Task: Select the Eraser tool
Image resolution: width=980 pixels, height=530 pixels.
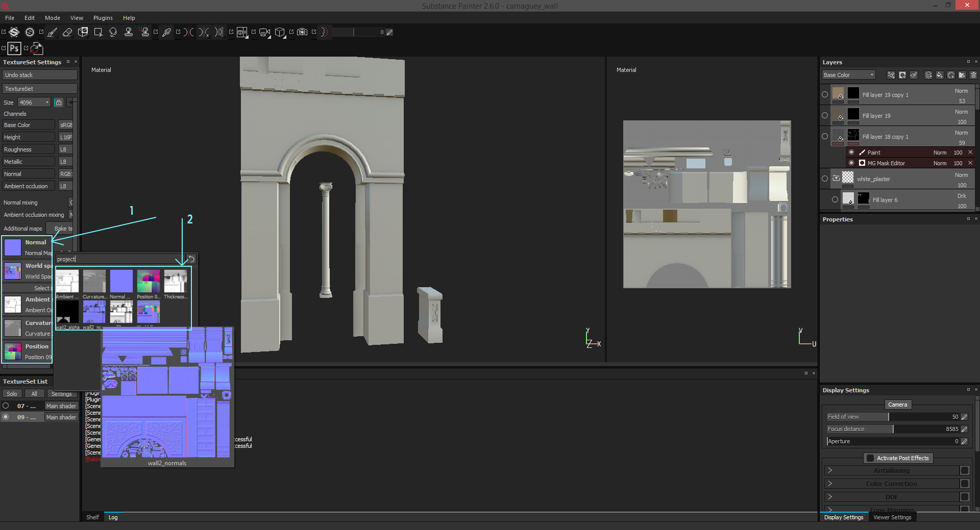Action: (x=67, y=32)
